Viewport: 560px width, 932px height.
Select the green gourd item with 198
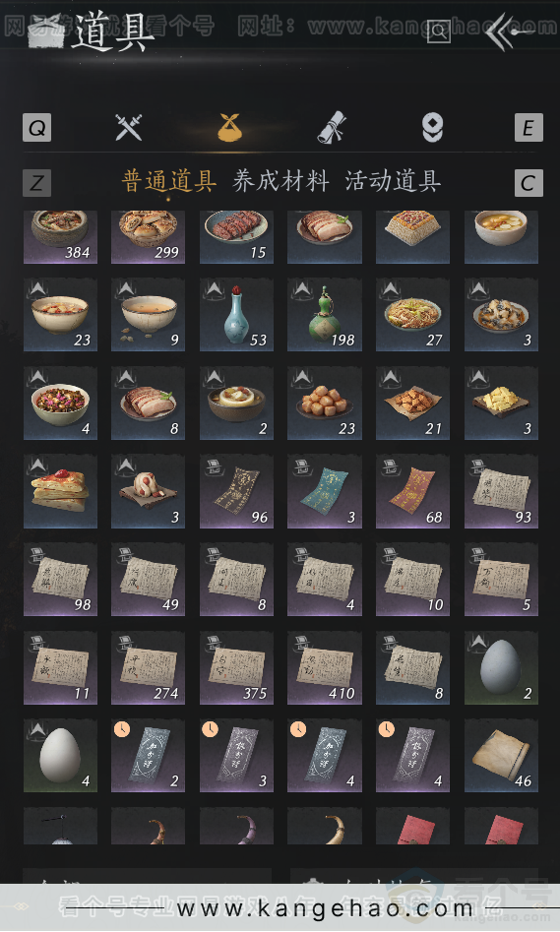(x=325, y=314)
